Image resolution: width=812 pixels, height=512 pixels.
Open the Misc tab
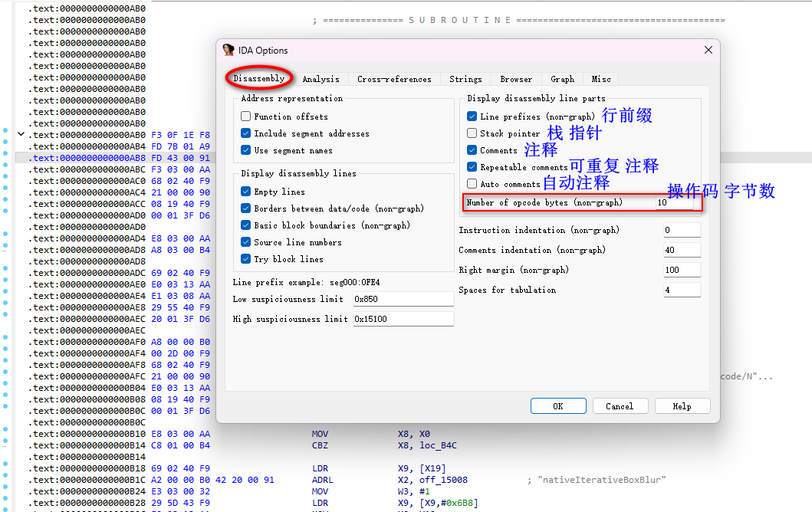600,79
